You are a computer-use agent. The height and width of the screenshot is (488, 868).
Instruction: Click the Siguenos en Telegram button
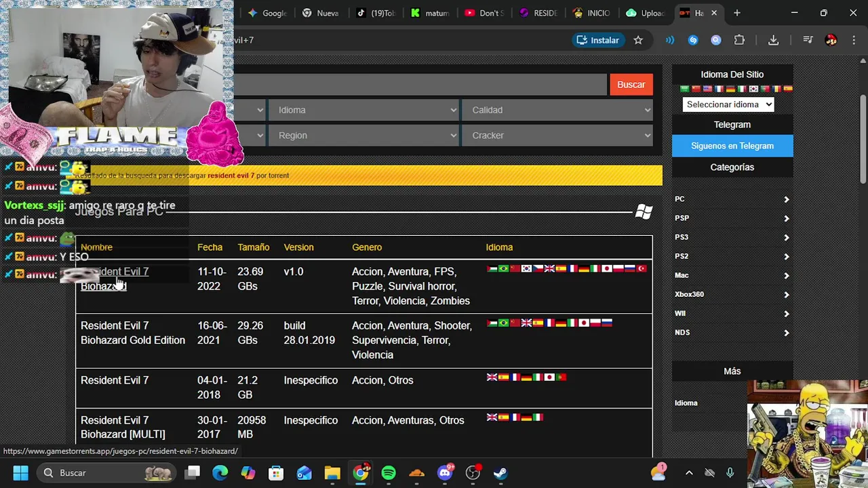click(x=732, y=146)
